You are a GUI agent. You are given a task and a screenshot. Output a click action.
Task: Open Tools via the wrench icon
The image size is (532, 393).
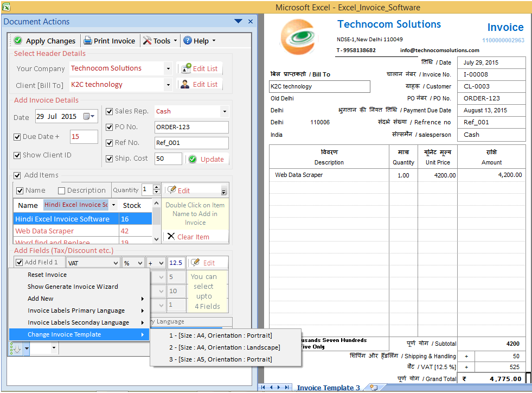pos(147,41)
